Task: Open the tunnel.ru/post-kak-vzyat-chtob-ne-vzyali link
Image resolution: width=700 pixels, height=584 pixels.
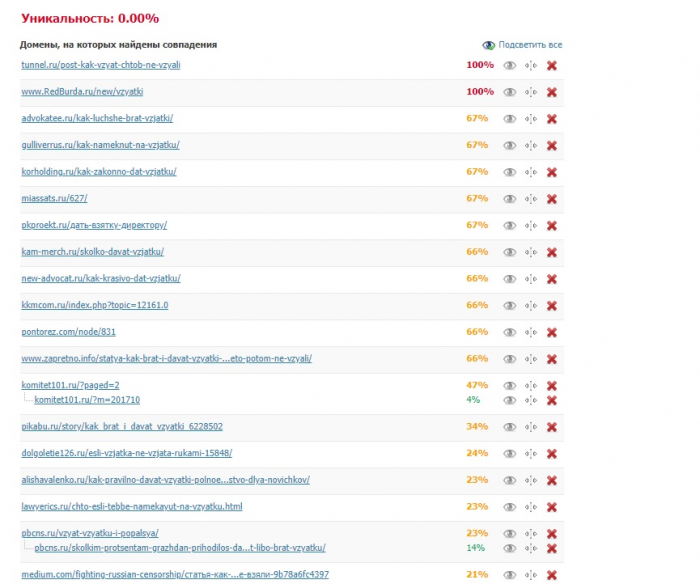Action: pos(101,65)
